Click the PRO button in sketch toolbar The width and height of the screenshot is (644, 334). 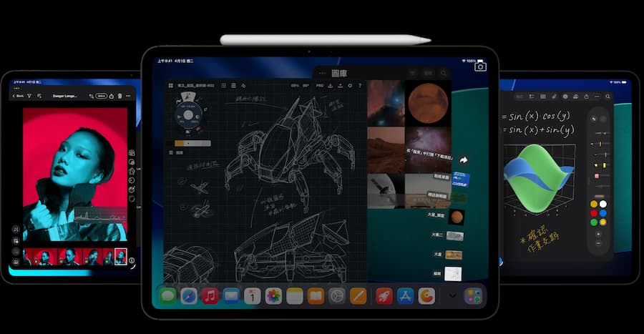tap(320, 85)
